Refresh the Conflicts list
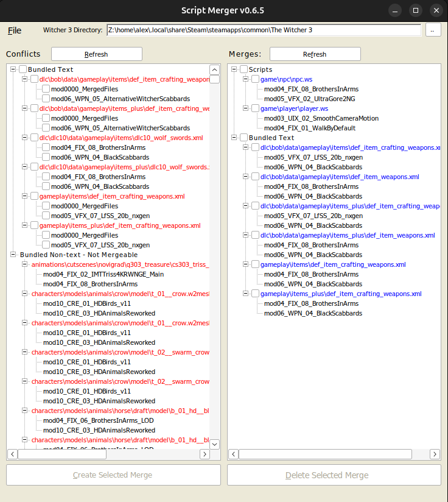The width and height of the screenshot is (448, 502). pos(96,54)
